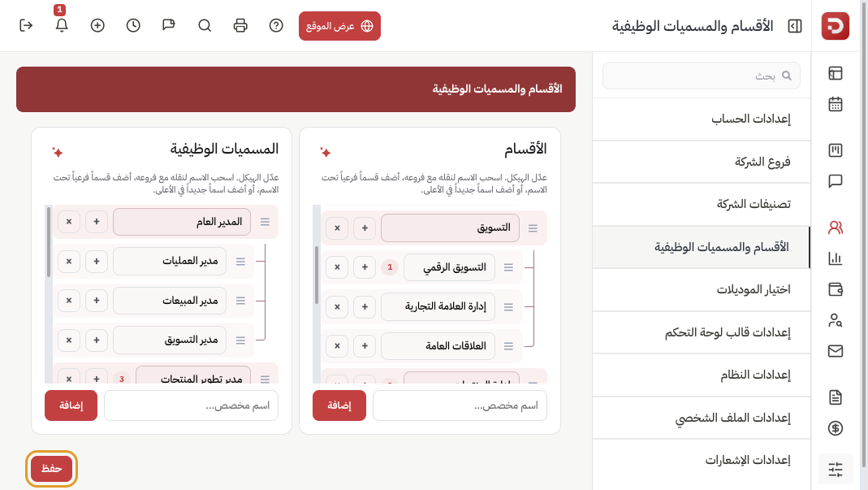
Task: Open the search magnifier in top bar
Action: [x=205, y=25]
